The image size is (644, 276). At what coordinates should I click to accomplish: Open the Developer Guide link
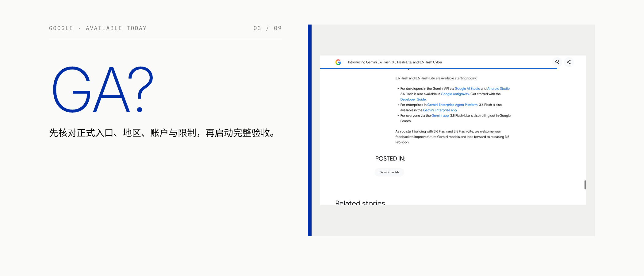(413, 99)
